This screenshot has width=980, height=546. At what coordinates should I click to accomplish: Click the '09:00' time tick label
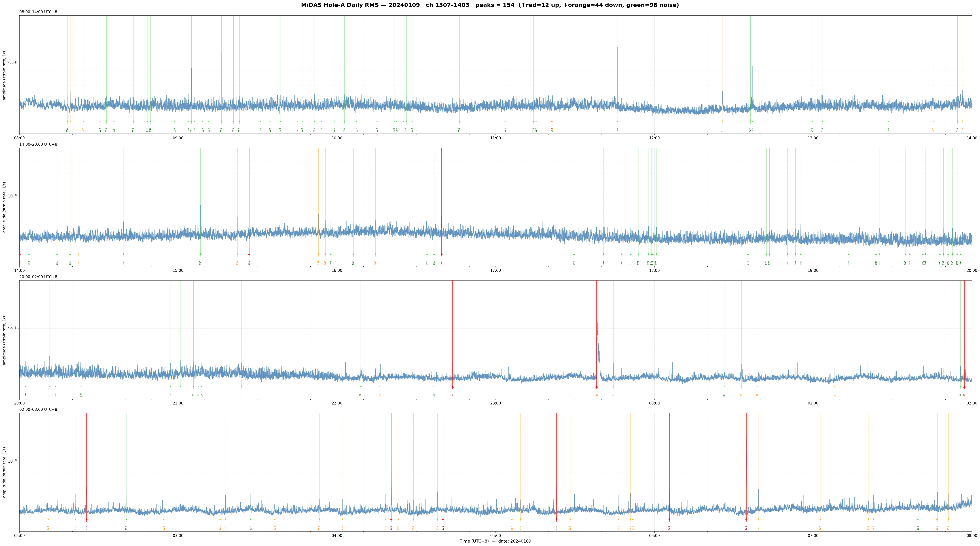(178, 138)
